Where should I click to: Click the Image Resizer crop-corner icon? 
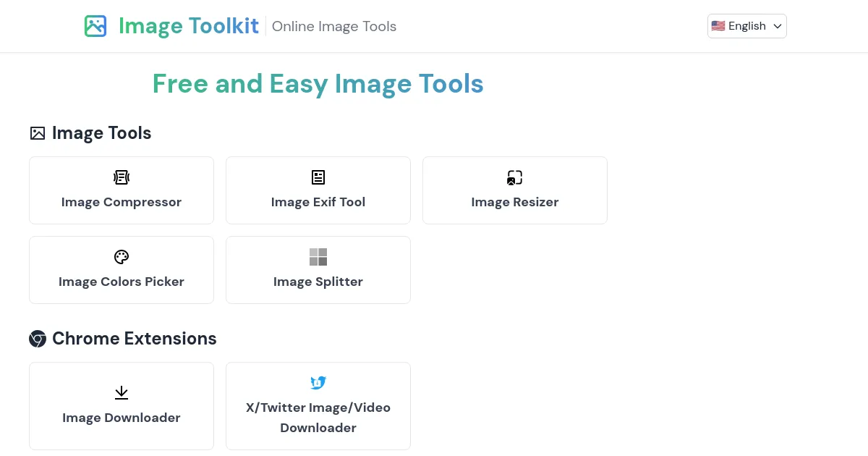514,177
